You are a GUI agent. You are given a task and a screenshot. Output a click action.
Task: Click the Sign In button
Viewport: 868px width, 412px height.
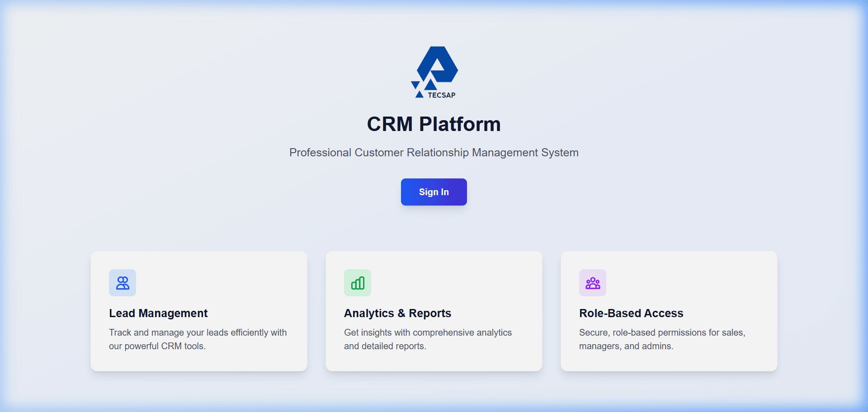pos(434,192)
